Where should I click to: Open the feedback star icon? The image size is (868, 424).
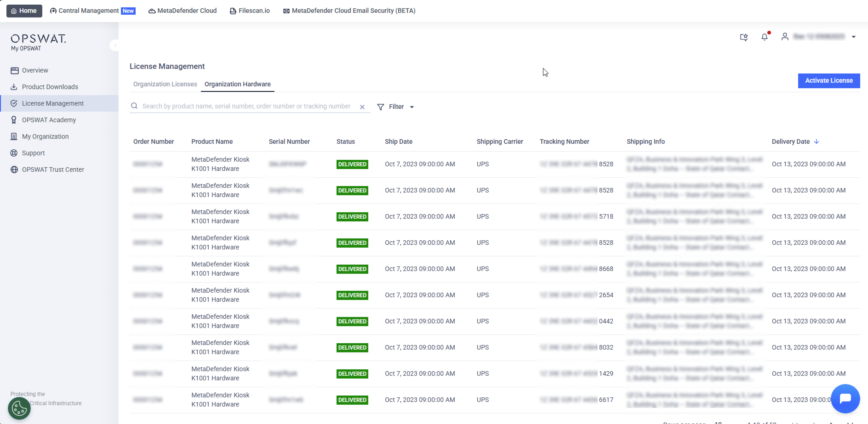(744, 37)
